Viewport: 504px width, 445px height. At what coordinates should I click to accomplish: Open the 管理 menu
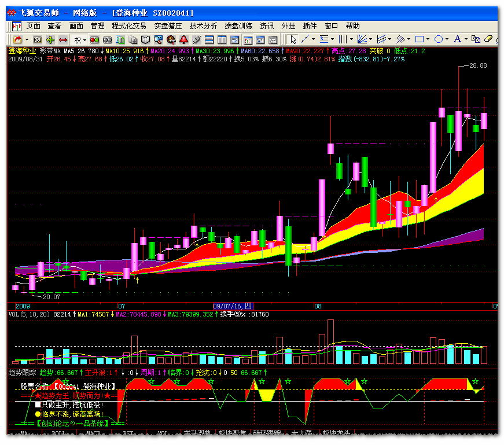pos(97,26)
